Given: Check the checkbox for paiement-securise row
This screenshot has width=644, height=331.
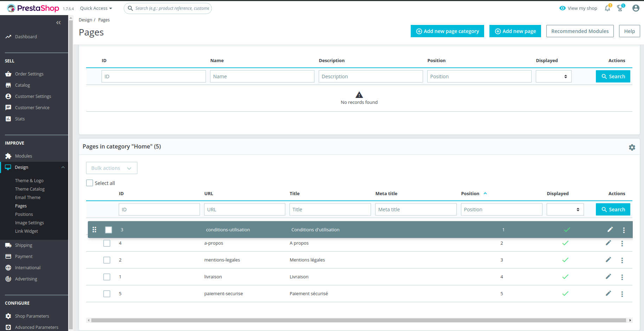Looking at the screenshot, I should pos(107,294).
